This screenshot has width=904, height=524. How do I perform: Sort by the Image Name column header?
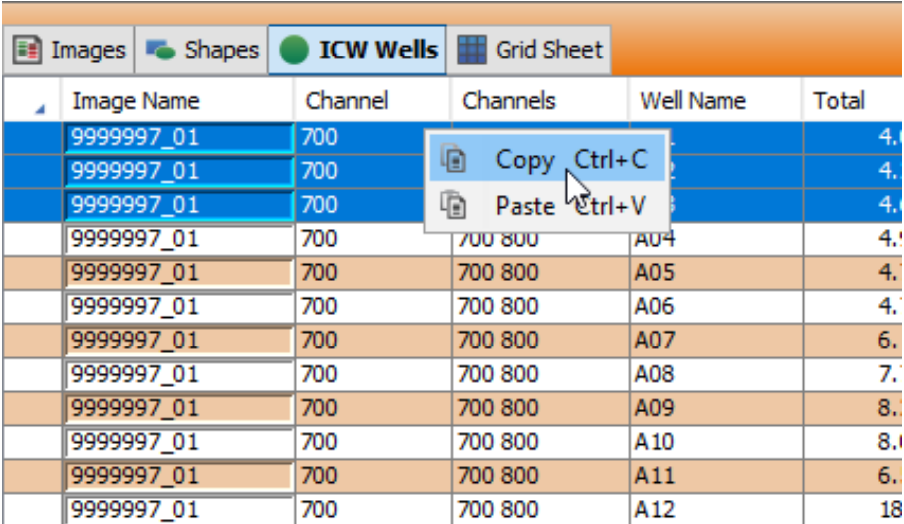178,101
